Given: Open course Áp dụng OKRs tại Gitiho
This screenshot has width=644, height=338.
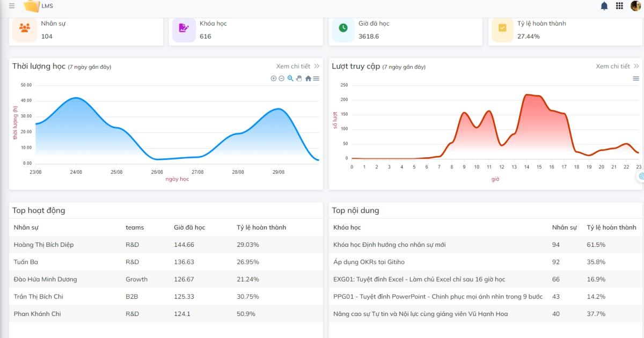Looking at the screenshot, I should (369, 262).
